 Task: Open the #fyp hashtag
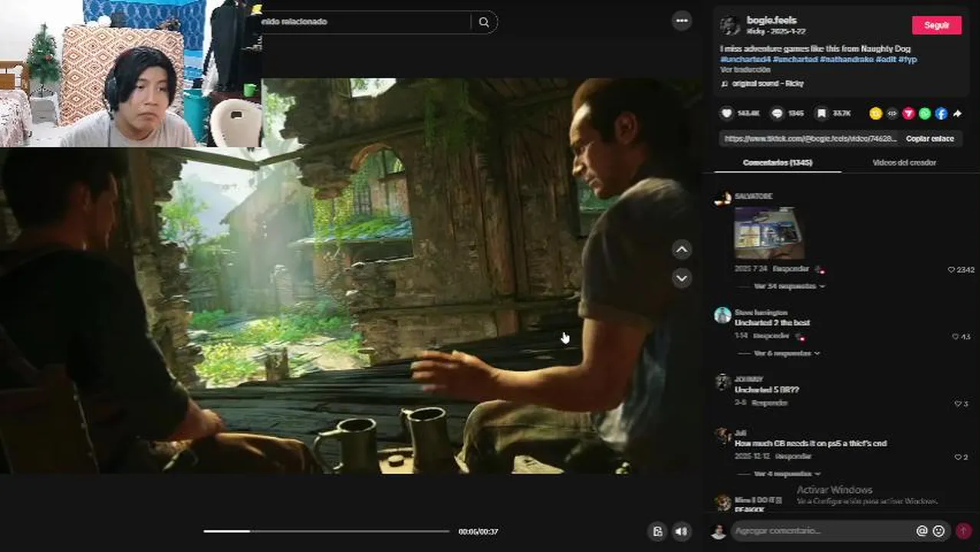coord(907,59)
